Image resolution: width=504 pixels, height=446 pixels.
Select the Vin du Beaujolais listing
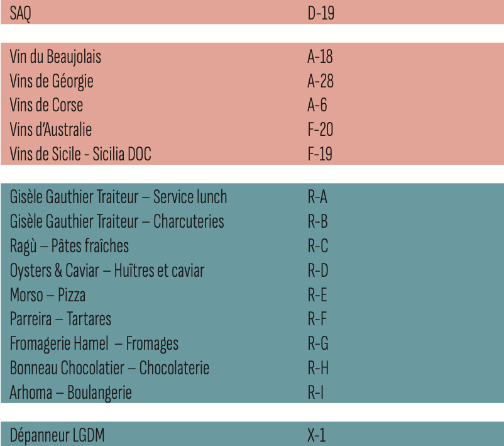tap(55, 57)
